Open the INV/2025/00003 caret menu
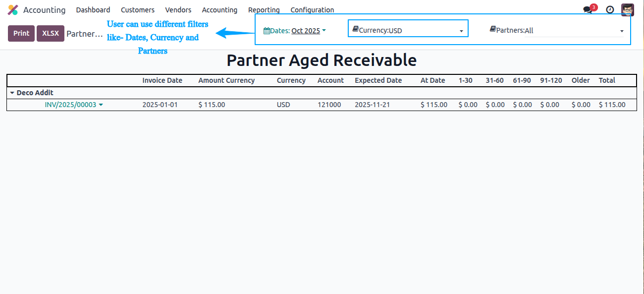The width and height of the screenshot is (644, 294). point(101,105)
